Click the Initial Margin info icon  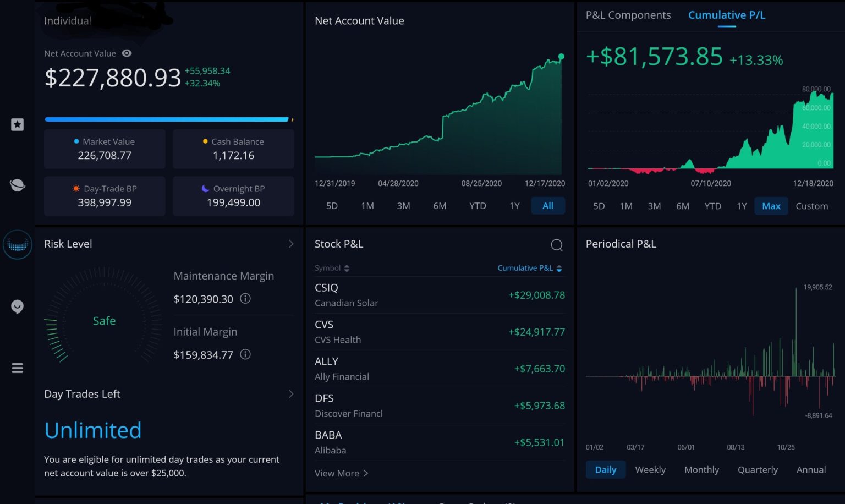[x=245, y=355]
